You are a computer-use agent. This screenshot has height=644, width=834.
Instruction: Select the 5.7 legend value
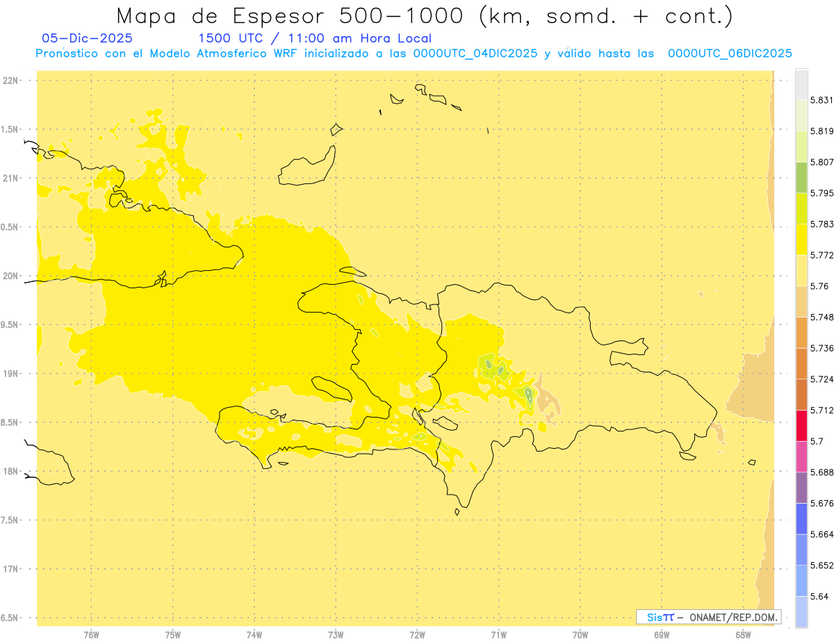(x=817, y=441)
